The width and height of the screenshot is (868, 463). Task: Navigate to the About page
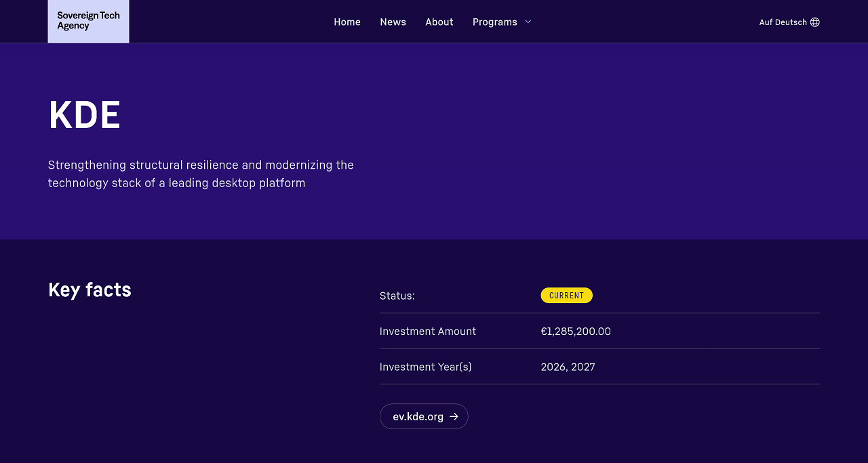pyautogui.click(x=439, y=22)
